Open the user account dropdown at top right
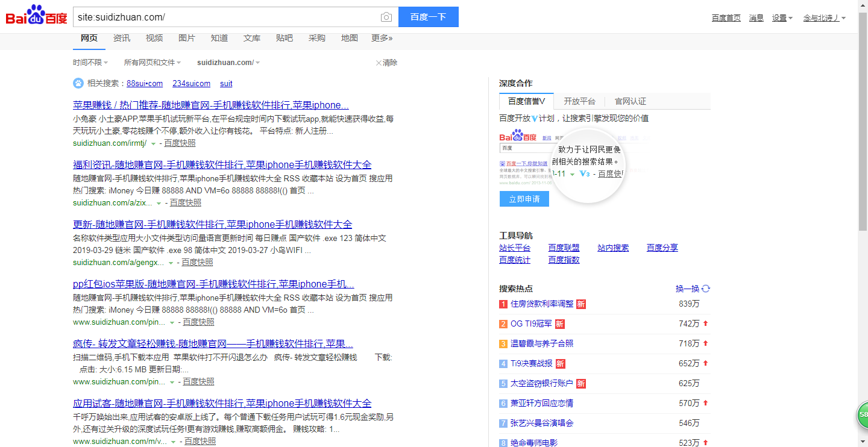This screenshot has height=447, width=868. coord(825,18)
